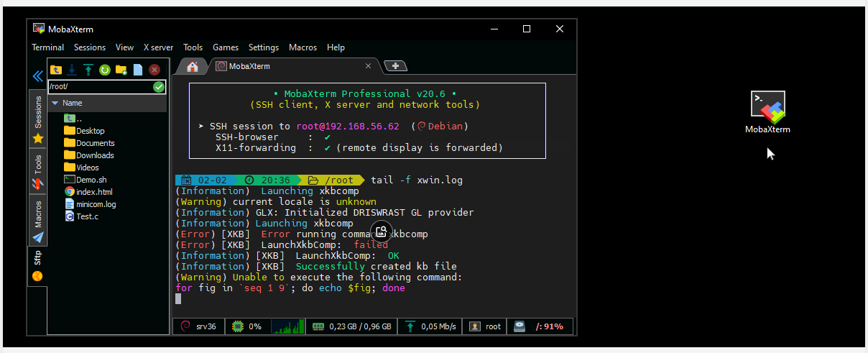Select the Videos folder
The image size is (868, 353).
[81, 168]
